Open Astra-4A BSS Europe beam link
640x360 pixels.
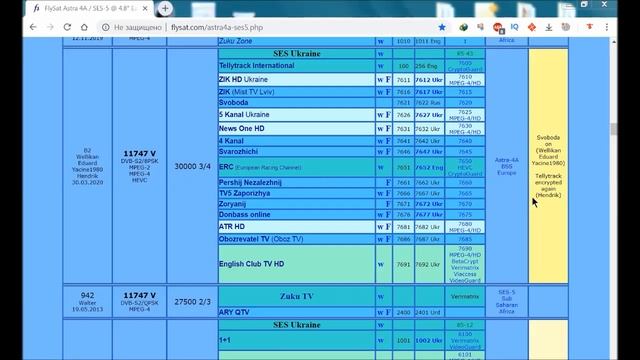click(x=507, y=167)
